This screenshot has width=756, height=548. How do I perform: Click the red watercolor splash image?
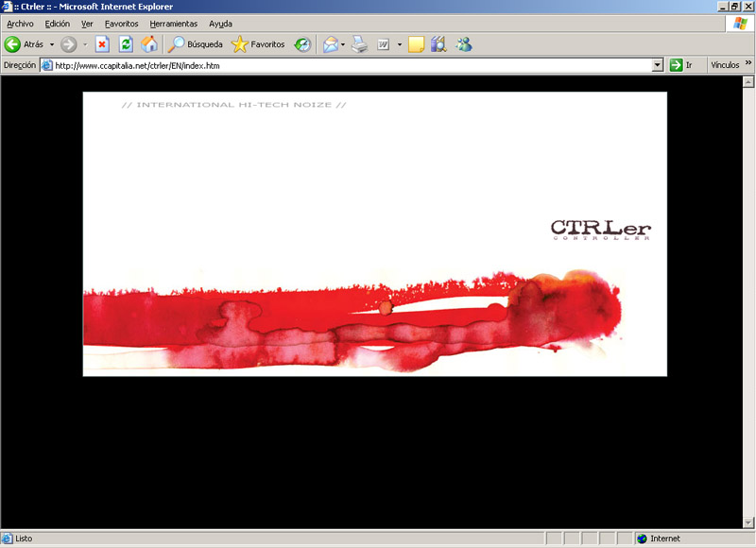tap(352, 321)
